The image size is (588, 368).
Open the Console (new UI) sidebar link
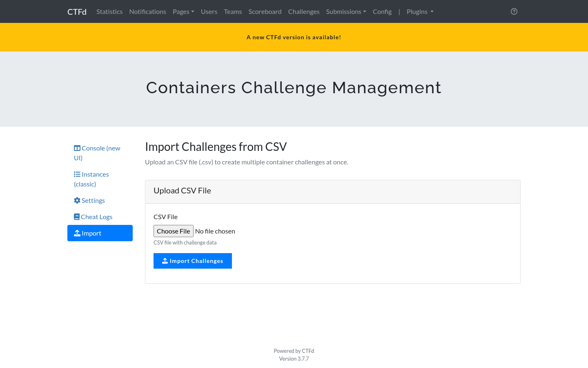click(x=100, y=153)
